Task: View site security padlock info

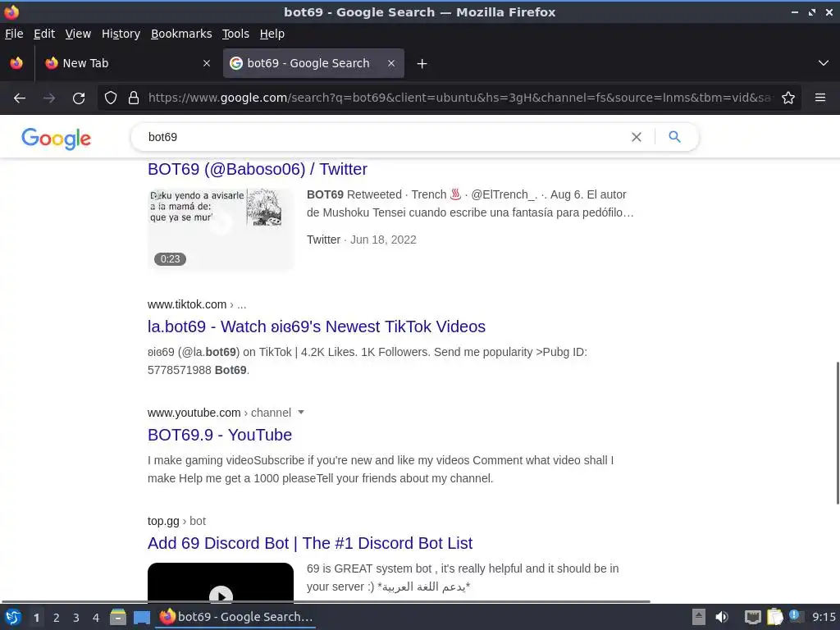Action: (x=134, y=98)
